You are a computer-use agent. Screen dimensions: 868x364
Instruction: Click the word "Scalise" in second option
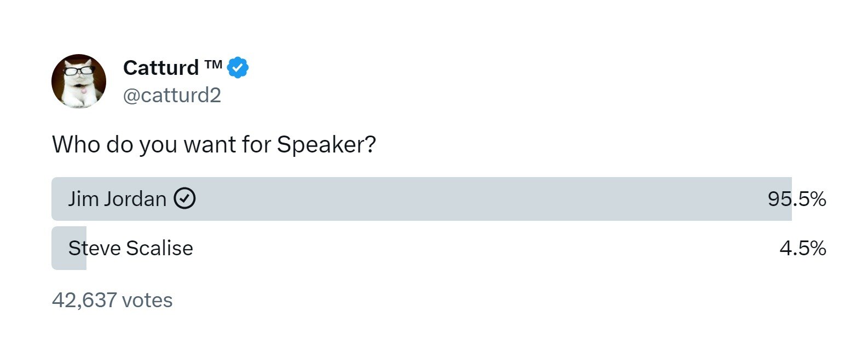pos(159,248)
